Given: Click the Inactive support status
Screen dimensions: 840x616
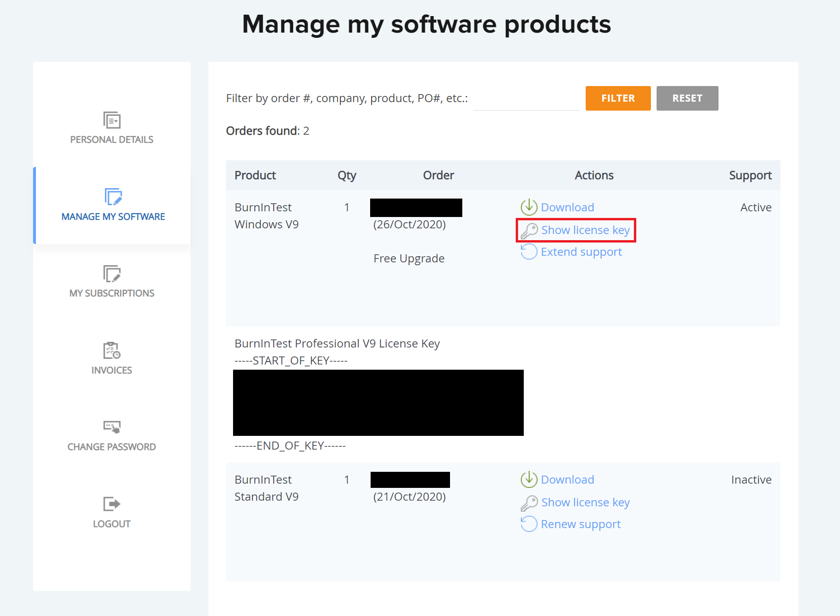Looking at the screenshot, I should [752, 479].
